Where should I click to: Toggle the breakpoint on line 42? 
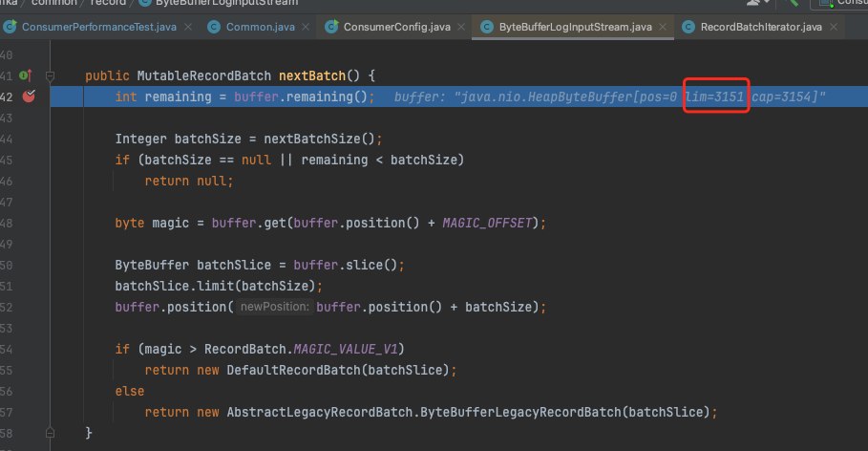pos(29,97)
